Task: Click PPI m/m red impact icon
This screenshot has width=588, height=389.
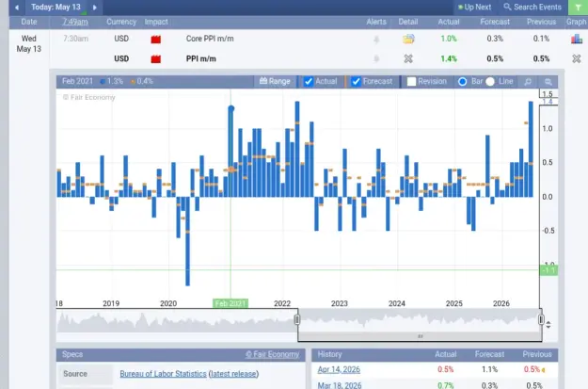Action: (156, 59)
